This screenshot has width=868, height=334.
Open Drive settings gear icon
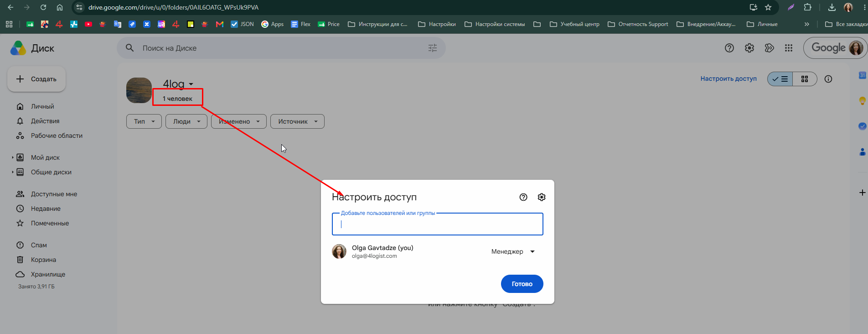[749, 48]
